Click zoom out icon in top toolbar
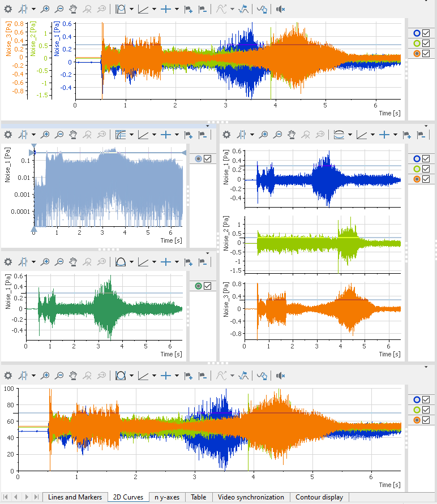The image size is (437, 504). coord(59,9)
